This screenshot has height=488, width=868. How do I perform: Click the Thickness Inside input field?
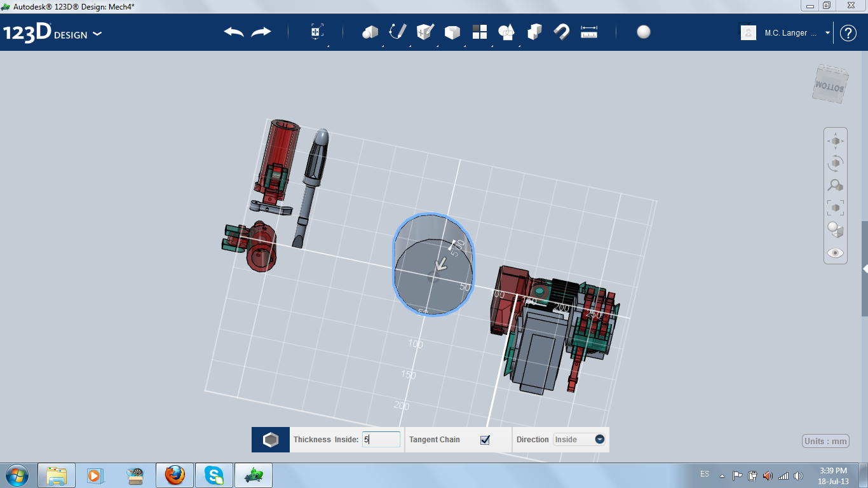point(381,439)
